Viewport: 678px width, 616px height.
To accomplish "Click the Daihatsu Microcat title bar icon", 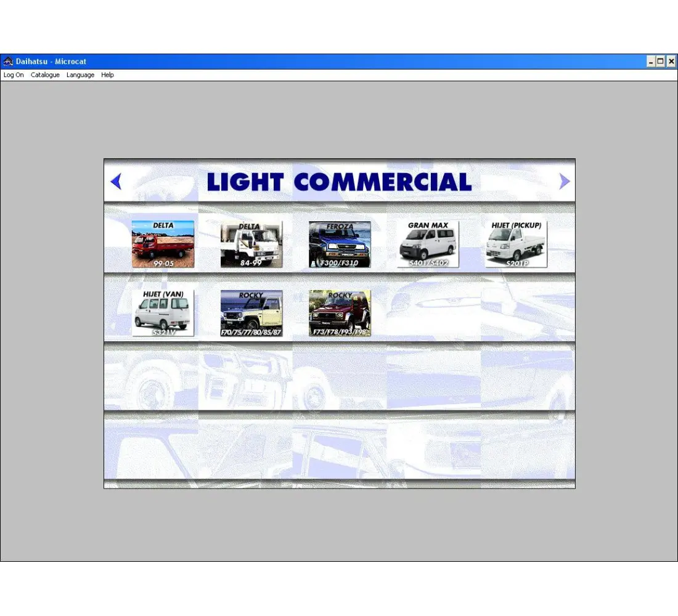I will (8, 62).
